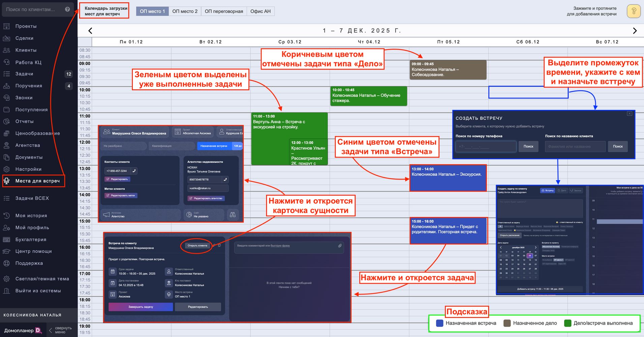
Task: Click the week title 1 – 7 ДЕК. 2025 Г.
Action: [362, 31]
